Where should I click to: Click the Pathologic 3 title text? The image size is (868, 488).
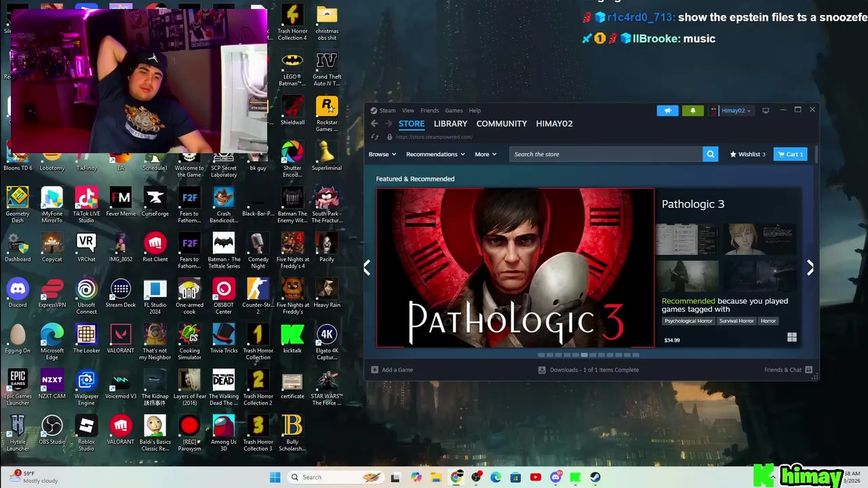[x=693, y=204]
